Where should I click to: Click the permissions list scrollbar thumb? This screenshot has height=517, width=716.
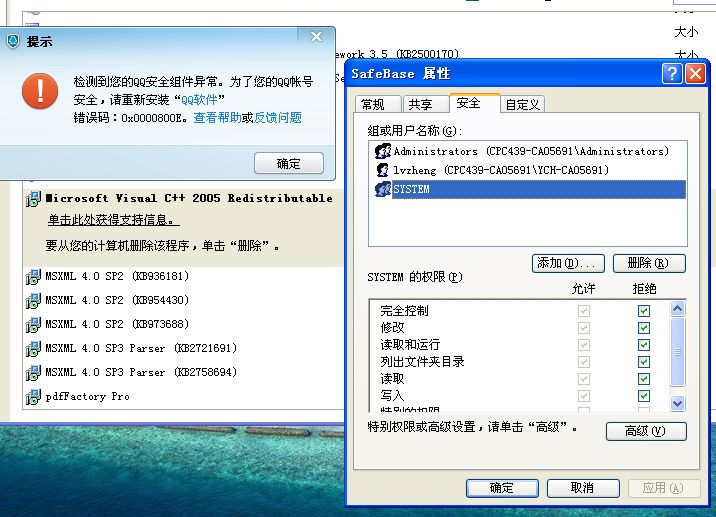[677, 352]
